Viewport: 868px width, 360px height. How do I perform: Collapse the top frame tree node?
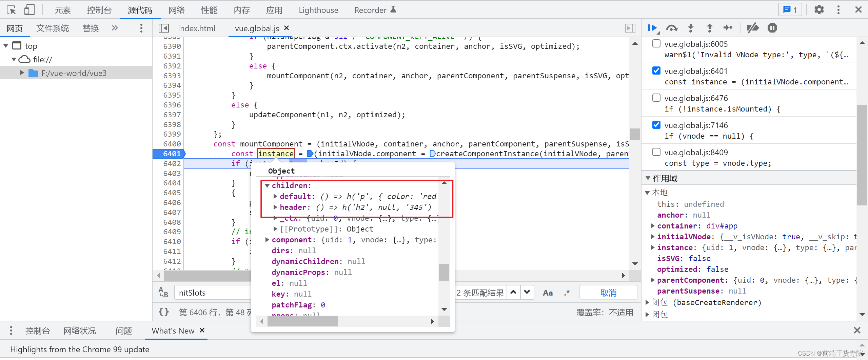[6, 46]
